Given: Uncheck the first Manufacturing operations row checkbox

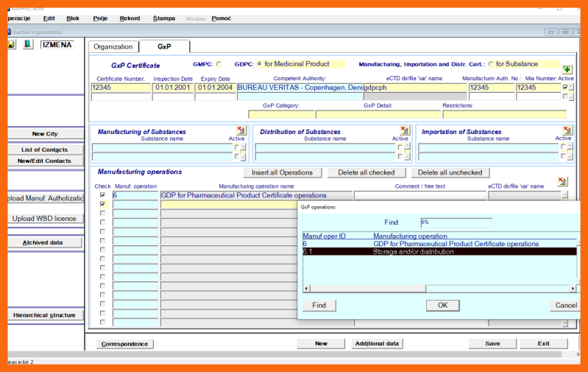Looking at the screenshot, I should (102, 195).
